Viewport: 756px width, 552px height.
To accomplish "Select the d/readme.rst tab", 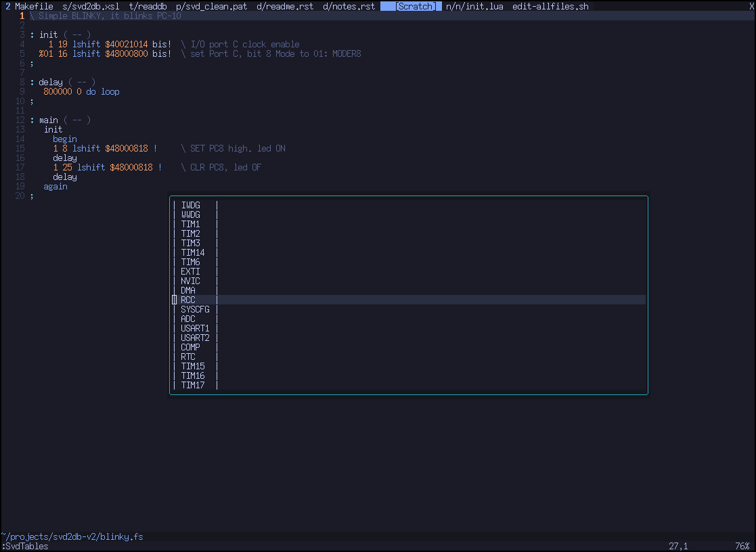I will tap(285, 6).
